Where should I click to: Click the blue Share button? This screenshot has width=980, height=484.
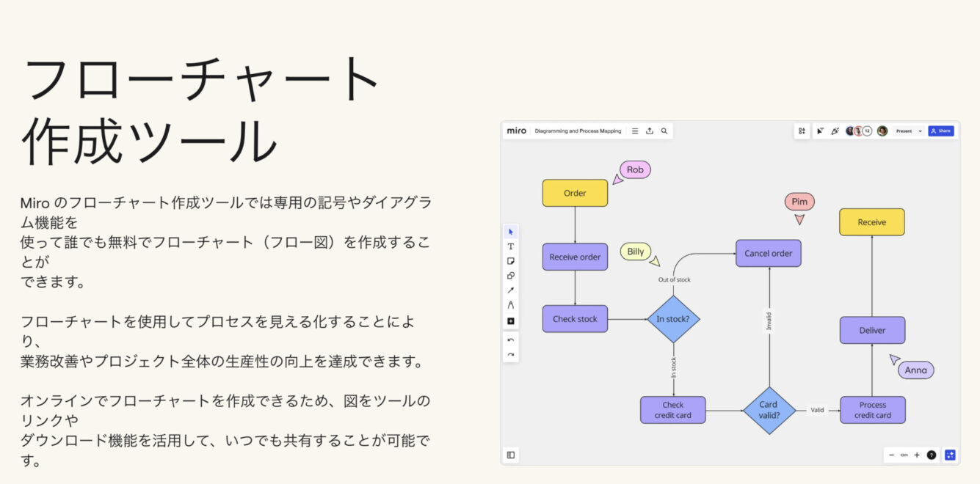click(x=941, y=131)
